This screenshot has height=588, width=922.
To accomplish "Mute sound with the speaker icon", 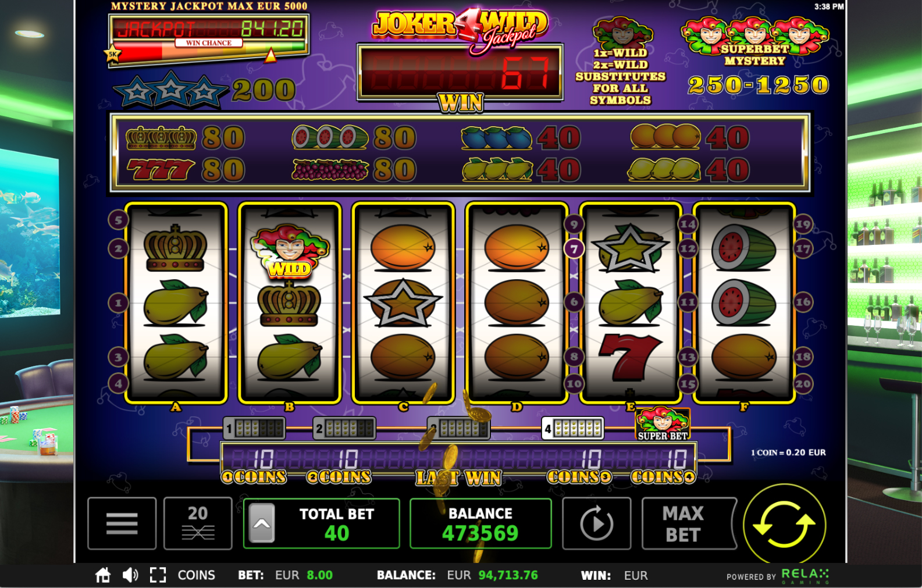I will [130, 575].
